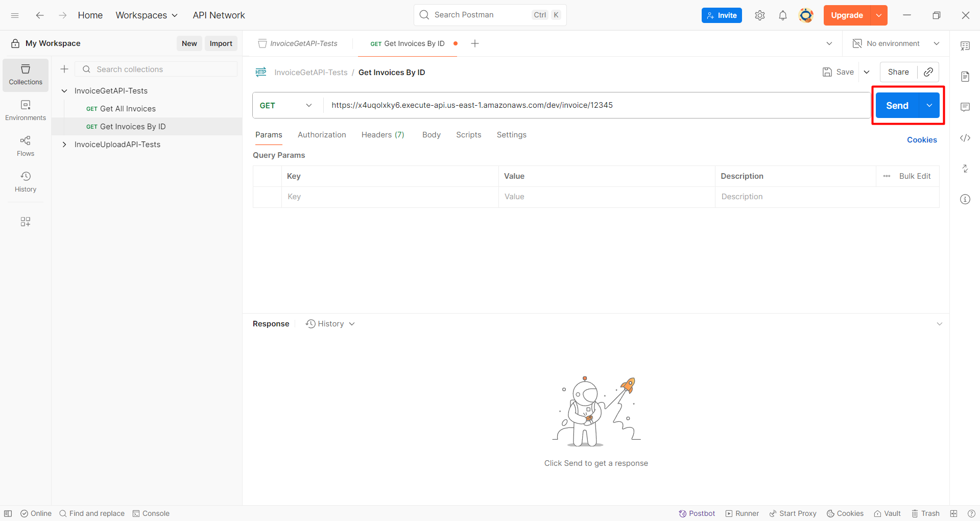Click the Bulk Edit link
This screenshot has height=521, width=980.
coord(915,176)
